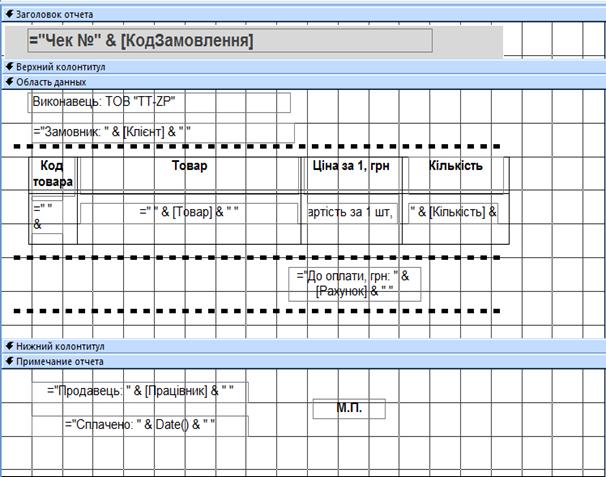Select the code field under Код товара
The image size is (606, 477).
coord(47,217)
